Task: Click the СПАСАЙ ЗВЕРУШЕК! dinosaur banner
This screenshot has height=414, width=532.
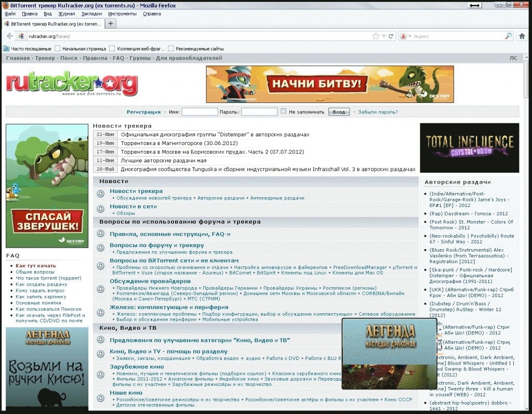Action: [47, 186]
